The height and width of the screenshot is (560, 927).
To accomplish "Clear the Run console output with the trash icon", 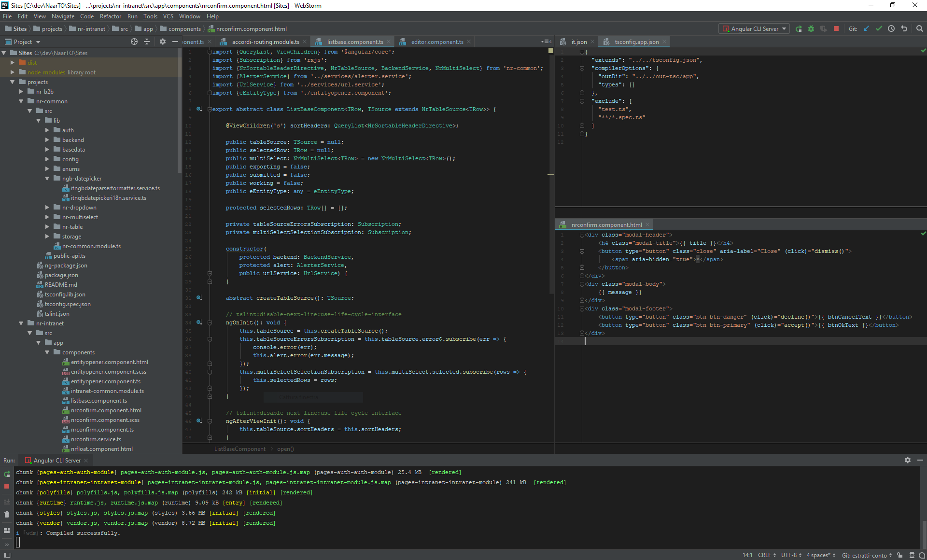I will click(x=7, y=515).
